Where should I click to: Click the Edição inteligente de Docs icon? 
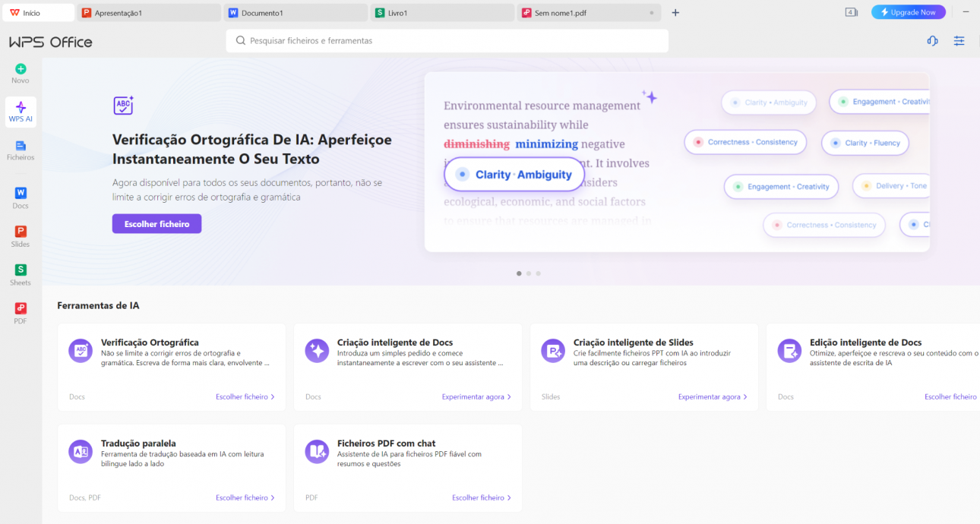[x=789, y=350]
